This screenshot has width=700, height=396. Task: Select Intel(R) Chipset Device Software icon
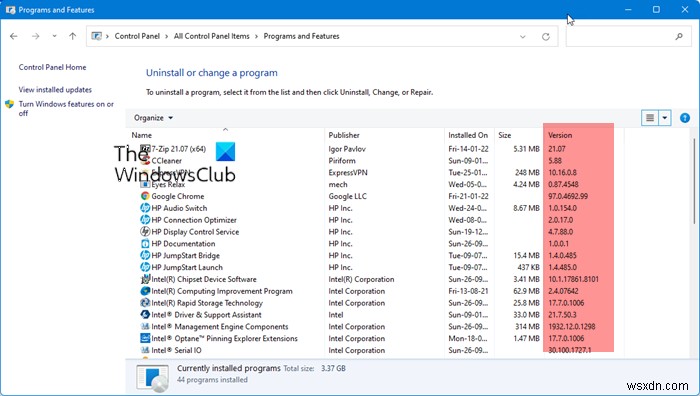tap(145, 279)
